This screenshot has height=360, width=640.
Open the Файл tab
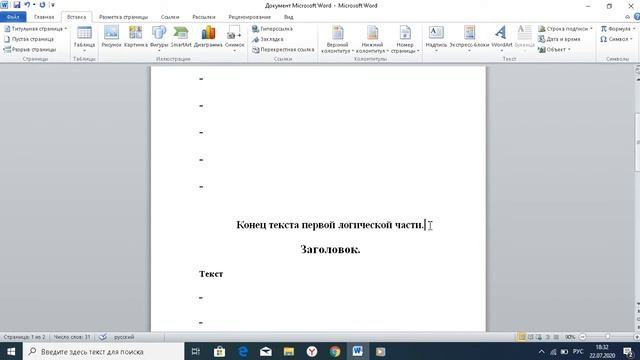tap(13, 17)
